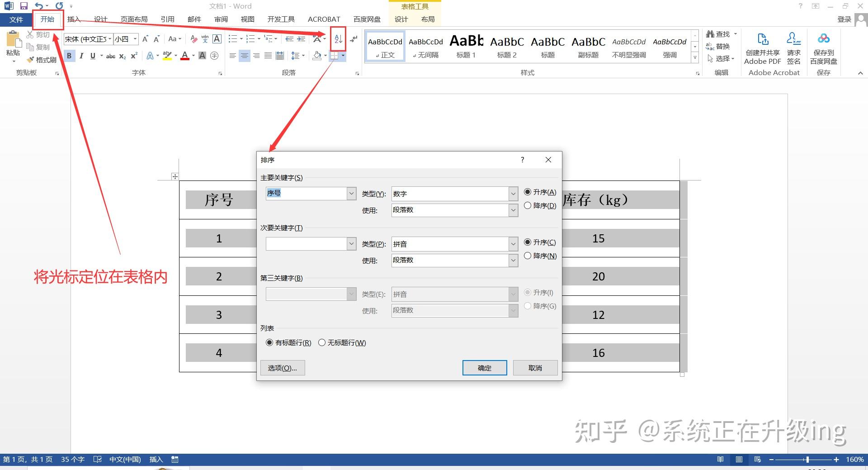This screenshot has height=470, width=868.
Task: Select ascending for the secondary key
Action: [540, 242]
